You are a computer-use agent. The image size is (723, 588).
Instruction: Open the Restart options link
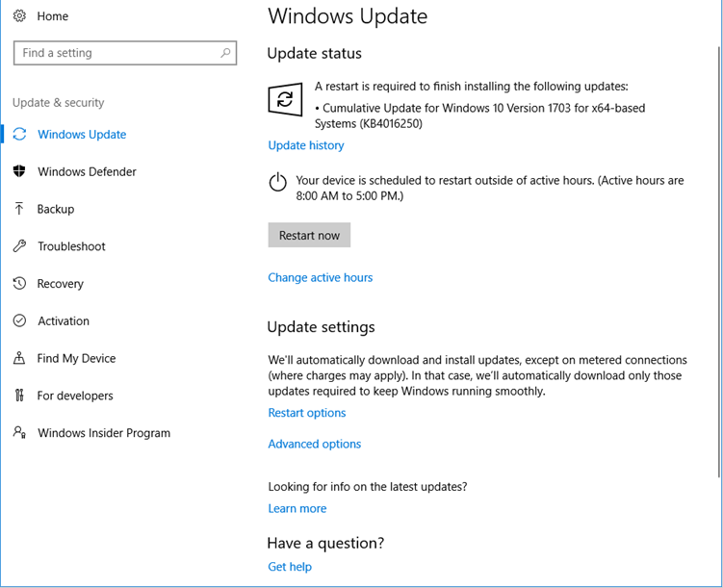307,413
